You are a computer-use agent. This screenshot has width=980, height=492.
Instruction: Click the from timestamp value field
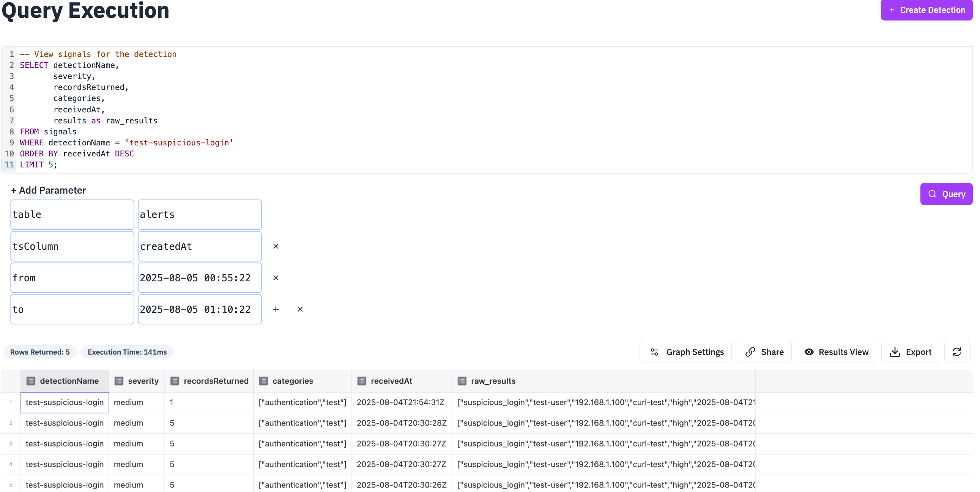click(199, 278)
